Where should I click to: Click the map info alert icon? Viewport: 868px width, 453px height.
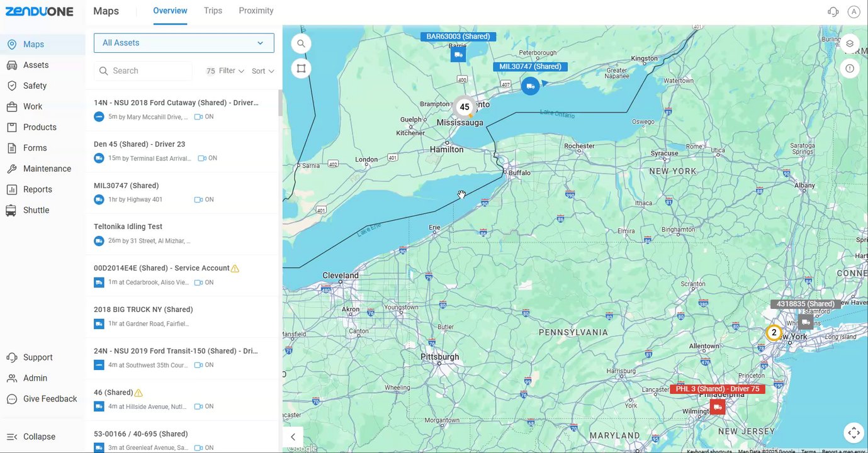[x=850, y=69]
